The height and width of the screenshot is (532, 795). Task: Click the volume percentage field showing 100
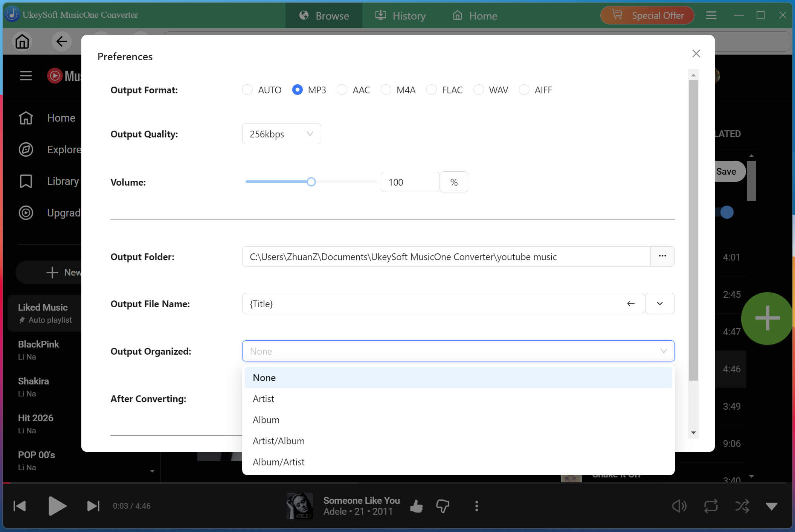[x=410, y=182]
